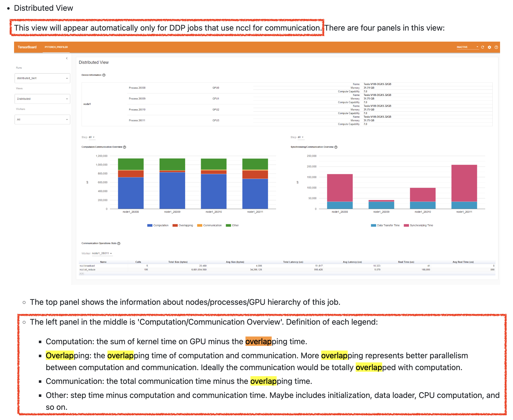Screen dimensions: 513x420
Task: Click blue computation bar for node1_26009
Action: [x=172, y=190]
